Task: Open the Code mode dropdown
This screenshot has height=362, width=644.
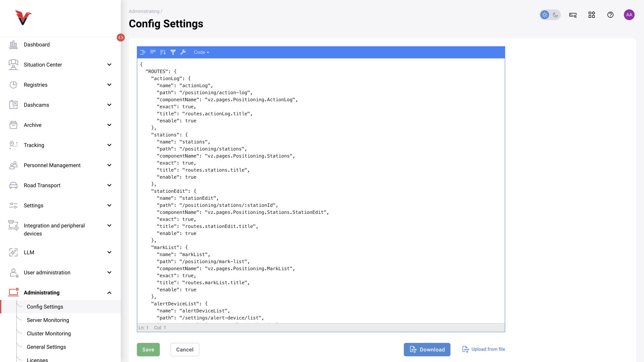Action: (x=201, y=52)
